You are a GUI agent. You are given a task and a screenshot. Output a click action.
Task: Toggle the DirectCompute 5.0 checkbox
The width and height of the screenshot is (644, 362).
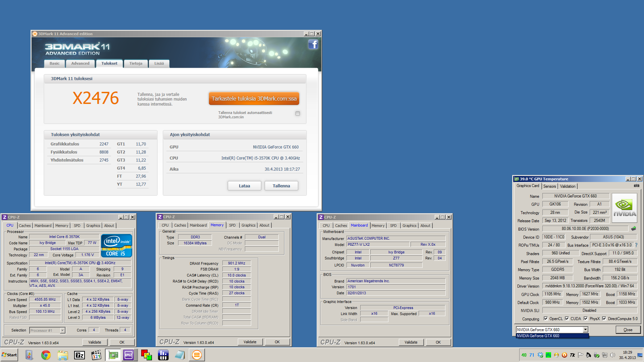tap(604, 319)
